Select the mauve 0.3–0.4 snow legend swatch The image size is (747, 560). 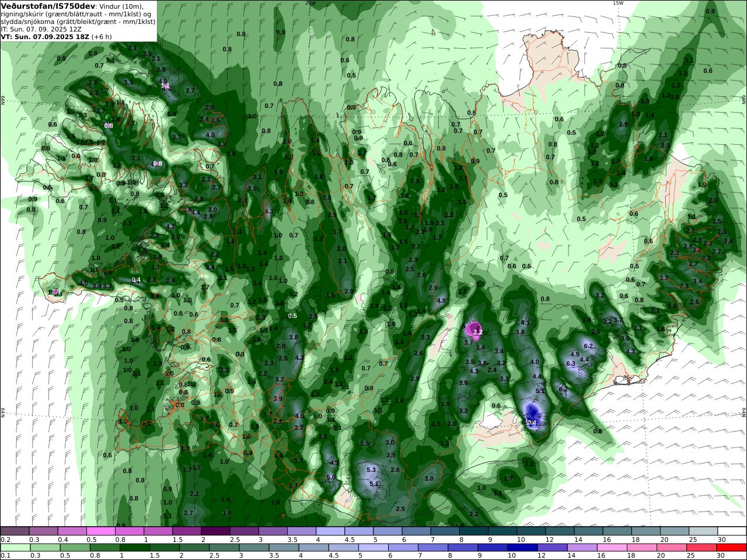coord(43,531)
